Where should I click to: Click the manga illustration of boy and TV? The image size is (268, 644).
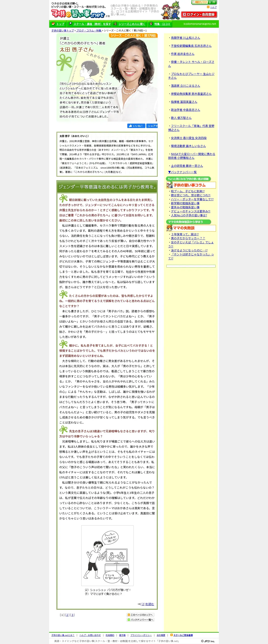coord(107,555)
